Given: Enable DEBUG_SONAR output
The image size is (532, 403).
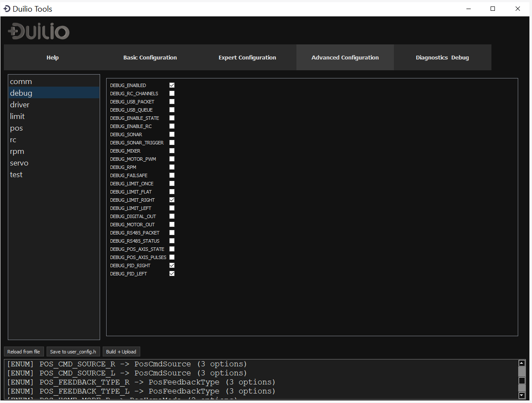Looking at the screenshot, I should pos(172,134).
